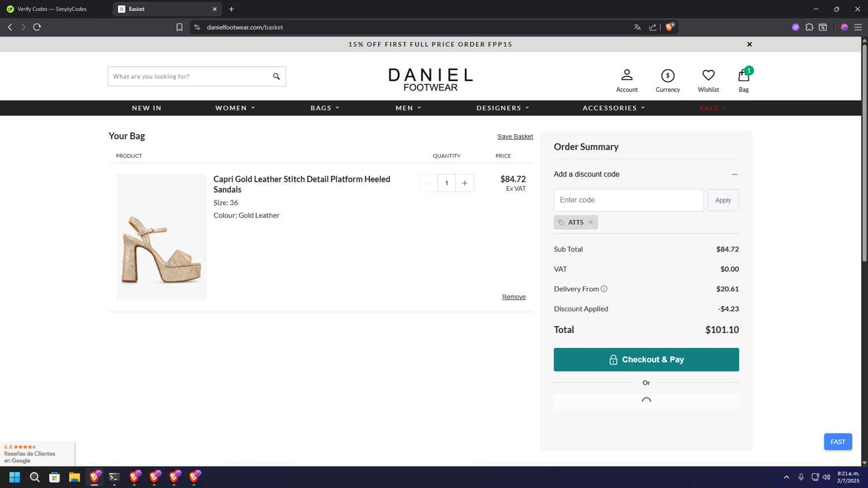This screenshot has height=488, width=868.
Task: Open browser extensions puzzle icon
Action: pyautogui.click(x=810, y=27)
